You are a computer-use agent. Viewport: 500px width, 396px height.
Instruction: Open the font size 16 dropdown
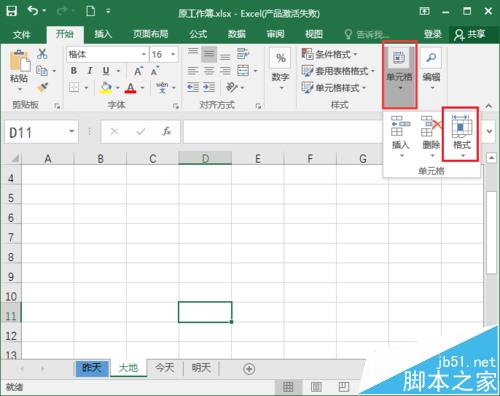(x=173, y=54)
